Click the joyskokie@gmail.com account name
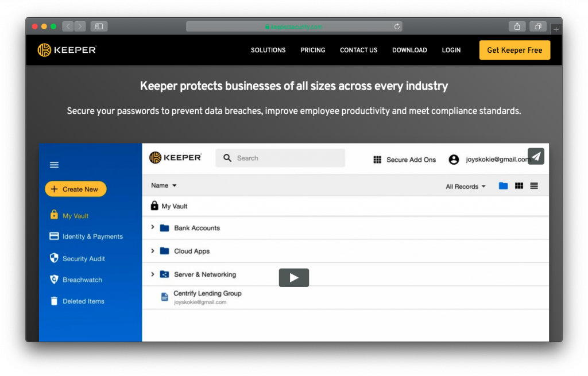 point(498,160)
